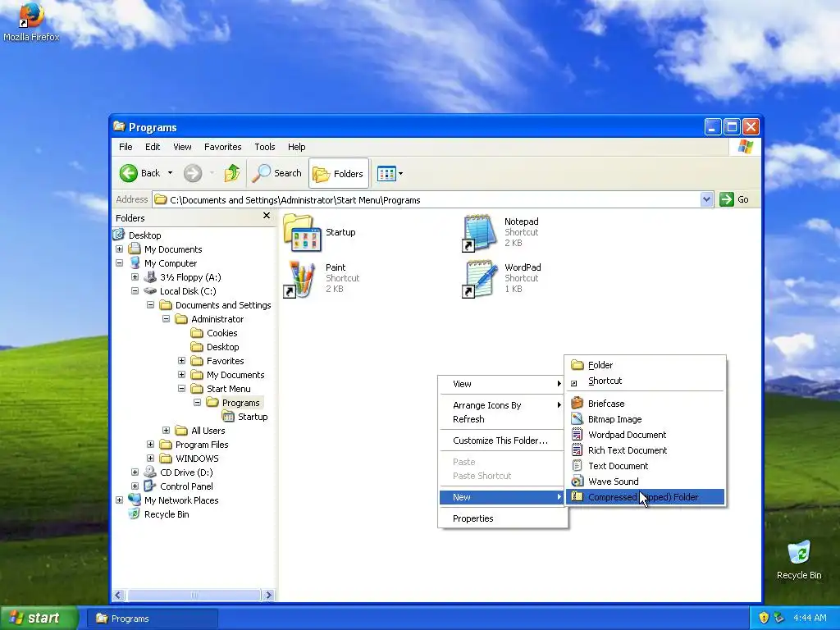840x630 pixels.
Task: Select CD Drive (D:) in tree
Action: (x=186, y=472)
